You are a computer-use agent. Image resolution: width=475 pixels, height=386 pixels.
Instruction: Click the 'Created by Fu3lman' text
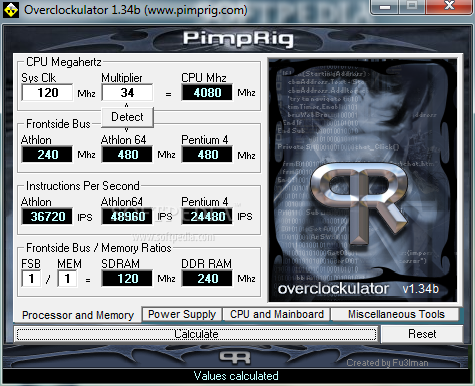coord(387,363)
